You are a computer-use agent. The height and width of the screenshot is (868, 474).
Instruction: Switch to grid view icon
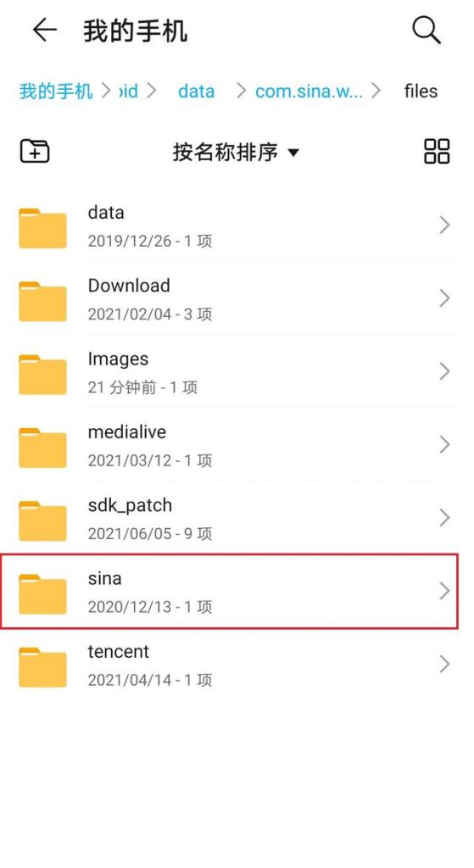pos(437,151)
